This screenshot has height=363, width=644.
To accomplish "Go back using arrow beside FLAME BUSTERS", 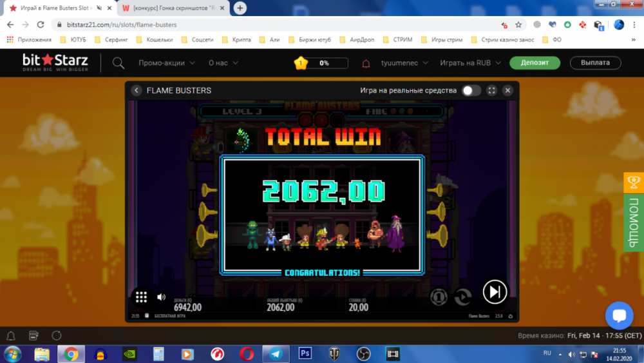I will coord(137,90).
